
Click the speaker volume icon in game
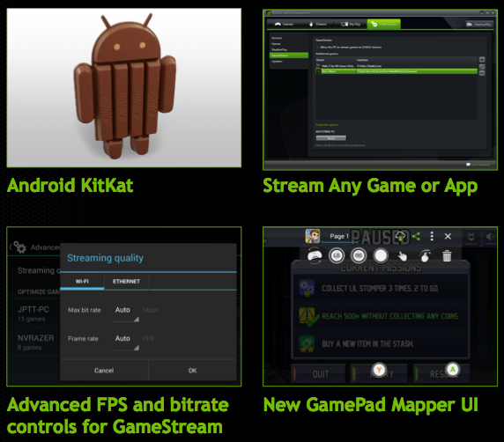tap(490, 237)
